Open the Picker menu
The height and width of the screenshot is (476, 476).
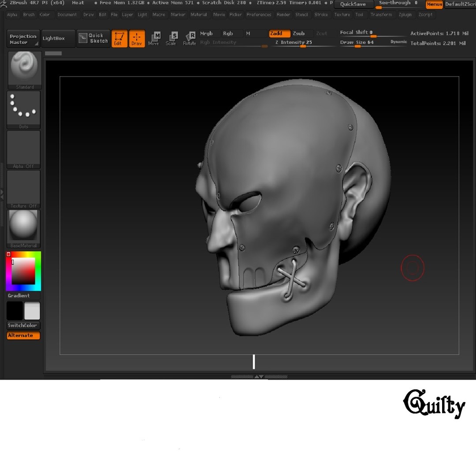235,15
